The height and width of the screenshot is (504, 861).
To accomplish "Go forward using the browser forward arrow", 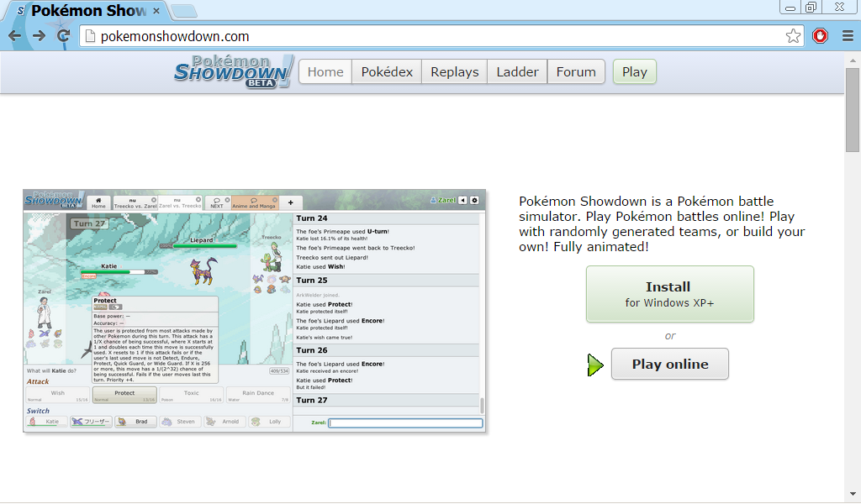I will coord(39,36).
